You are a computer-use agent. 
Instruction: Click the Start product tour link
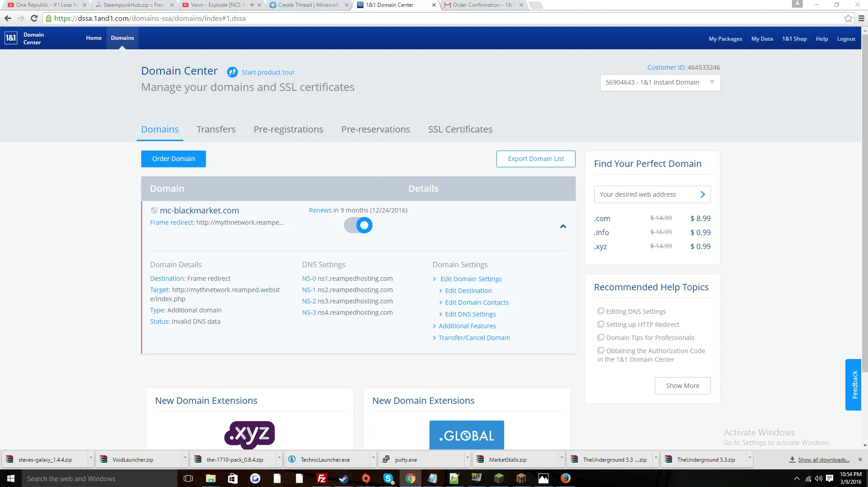pos(268,72)
